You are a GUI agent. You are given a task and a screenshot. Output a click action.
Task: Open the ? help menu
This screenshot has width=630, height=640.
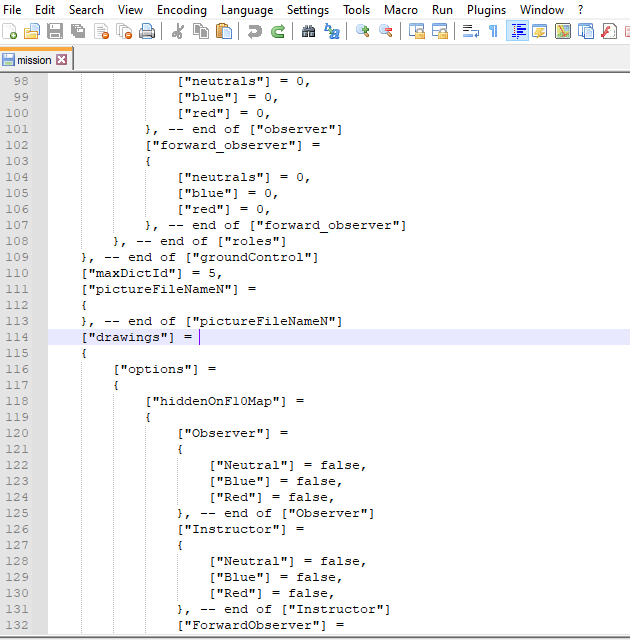(580, 9)
